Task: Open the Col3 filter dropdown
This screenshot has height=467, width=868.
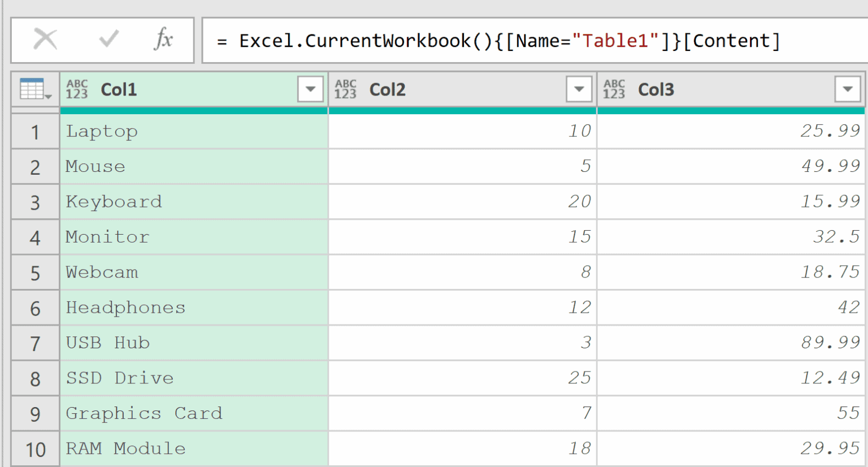Action: [x=847, y=89]
